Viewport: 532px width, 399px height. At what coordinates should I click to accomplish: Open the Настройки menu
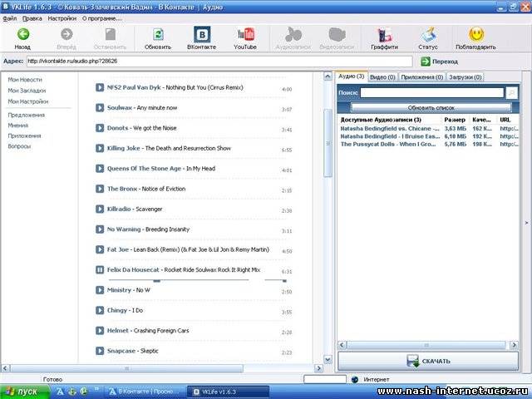point(62,18)
